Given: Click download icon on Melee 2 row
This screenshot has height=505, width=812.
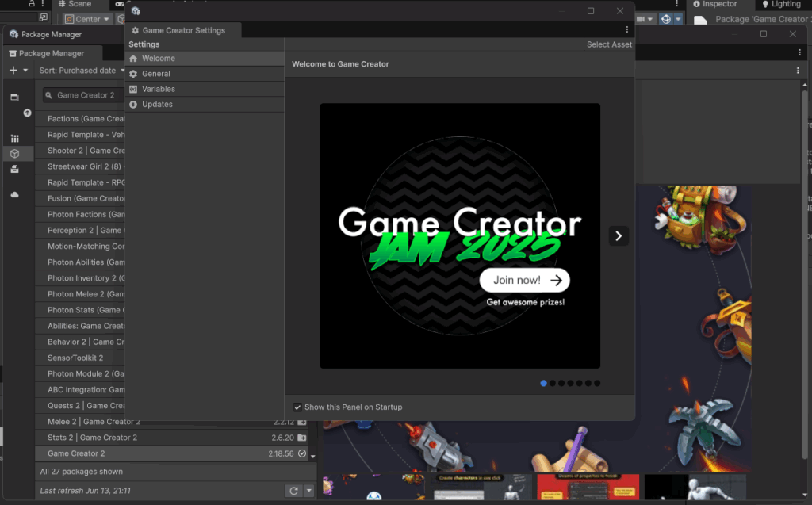Looking at the screenshot, I should tap(302, 422).
